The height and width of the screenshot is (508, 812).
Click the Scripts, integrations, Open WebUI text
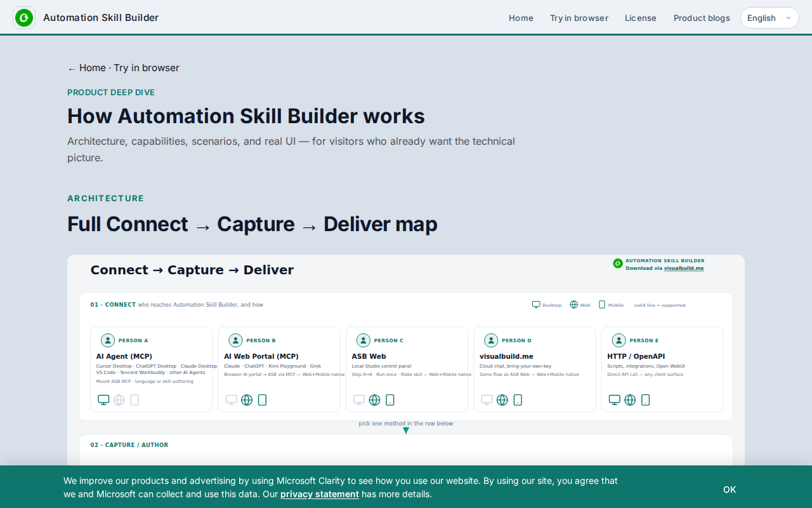coord(646,366)
